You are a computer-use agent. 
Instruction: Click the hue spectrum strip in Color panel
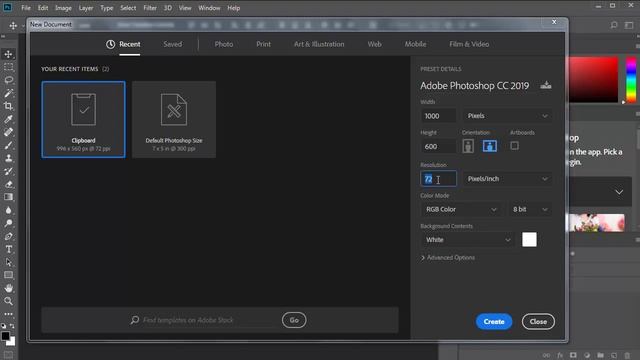pyautogui.click(x=631, y=80)
